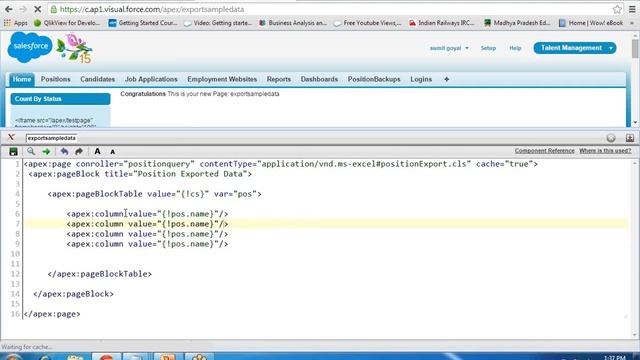Go back in the browser
The width and height of the screenshot is (640, 360).
coord(9,9)
